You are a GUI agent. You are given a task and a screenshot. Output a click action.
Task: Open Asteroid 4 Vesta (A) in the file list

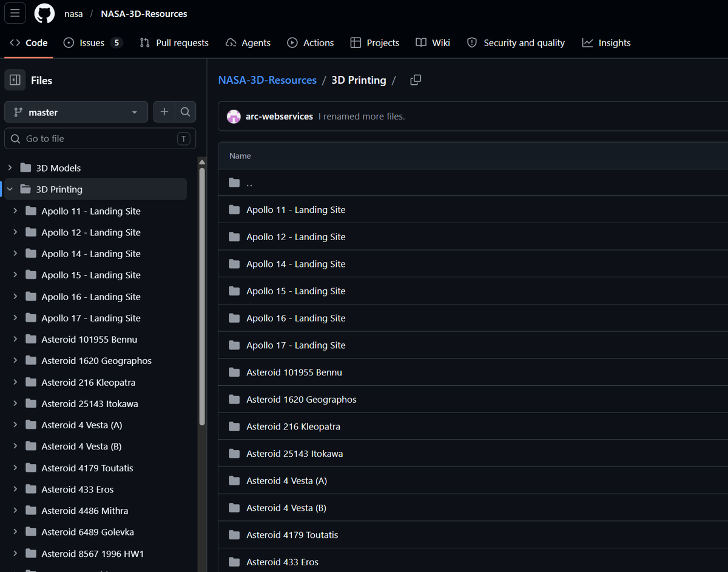coord(286,481)
